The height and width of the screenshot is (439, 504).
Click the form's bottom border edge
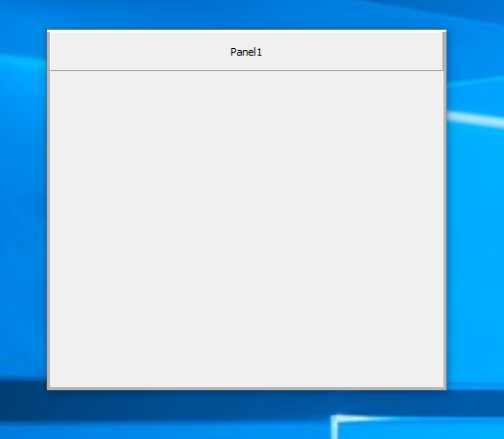[x=247, y=388]
